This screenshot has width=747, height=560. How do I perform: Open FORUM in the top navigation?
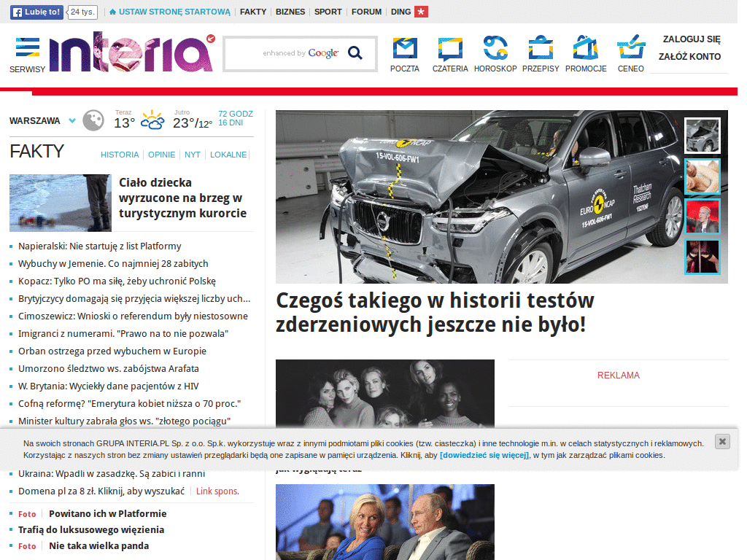click(366, 12)
